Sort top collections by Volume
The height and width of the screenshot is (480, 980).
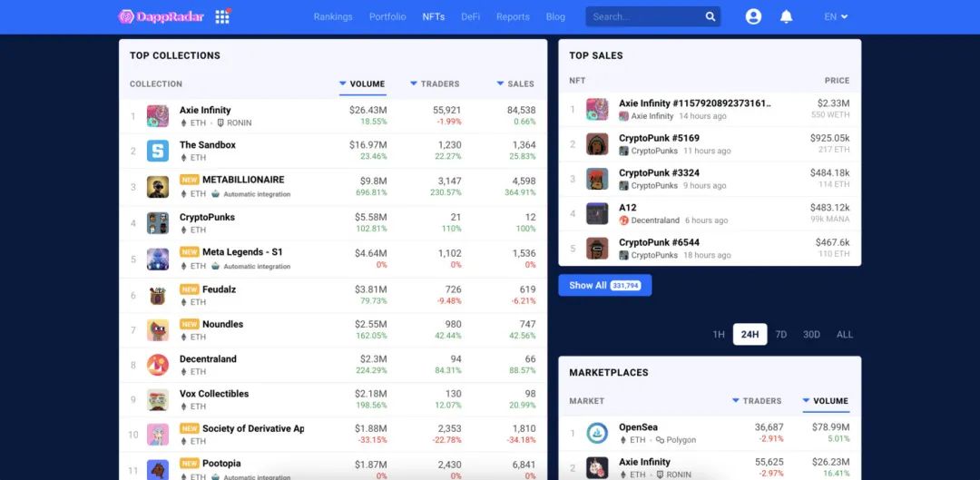coord(362,83)
